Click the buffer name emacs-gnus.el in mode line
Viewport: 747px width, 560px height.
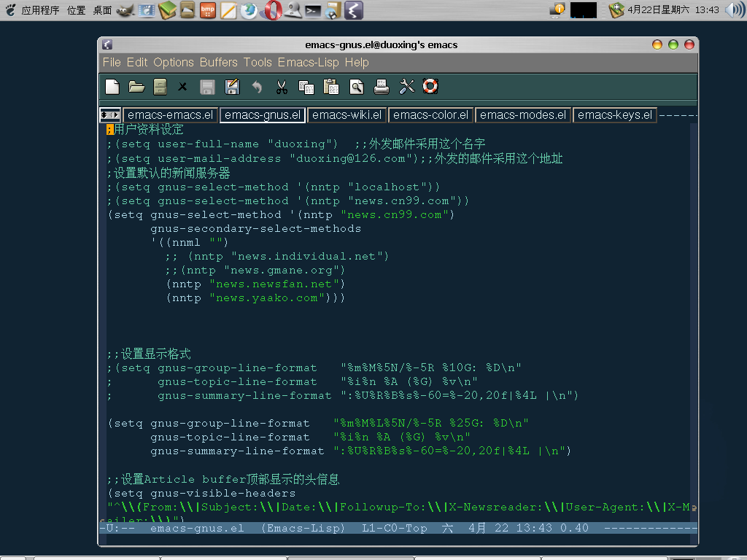pos(197,528)
